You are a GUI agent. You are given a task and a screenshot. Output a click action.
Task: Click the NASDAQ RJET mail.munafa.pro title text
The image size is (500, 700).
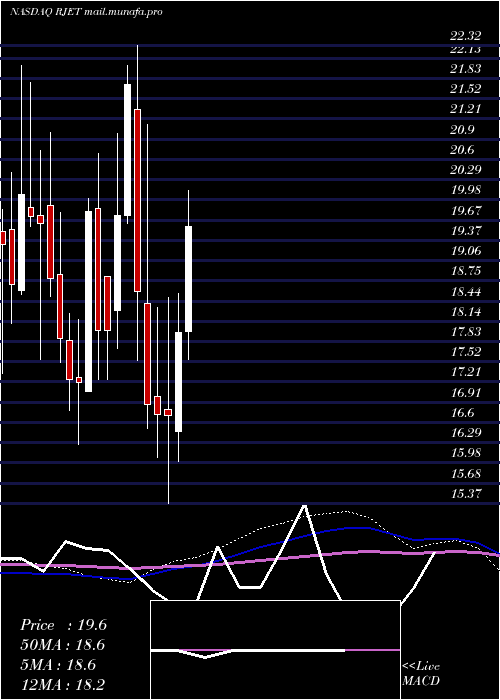tap(86, 12)
